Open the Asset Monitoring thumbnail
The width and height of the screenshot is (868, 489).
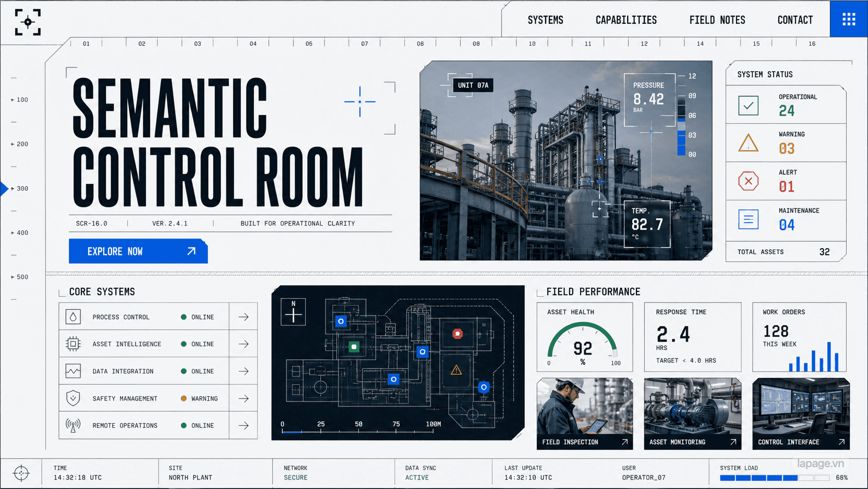[x=693, y=414]
